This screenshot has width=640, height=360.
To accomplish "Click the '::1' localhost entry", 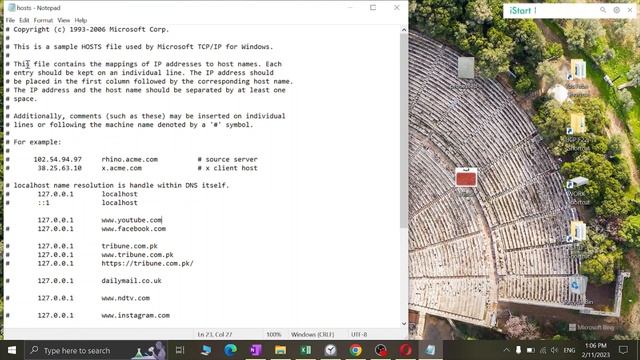I will 44,202.
